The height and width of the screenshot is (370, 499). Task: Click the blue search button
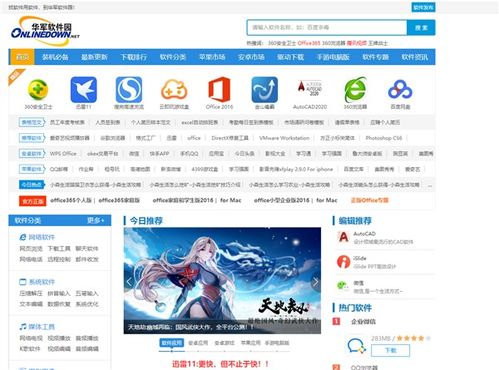click(x=421, y=28)
